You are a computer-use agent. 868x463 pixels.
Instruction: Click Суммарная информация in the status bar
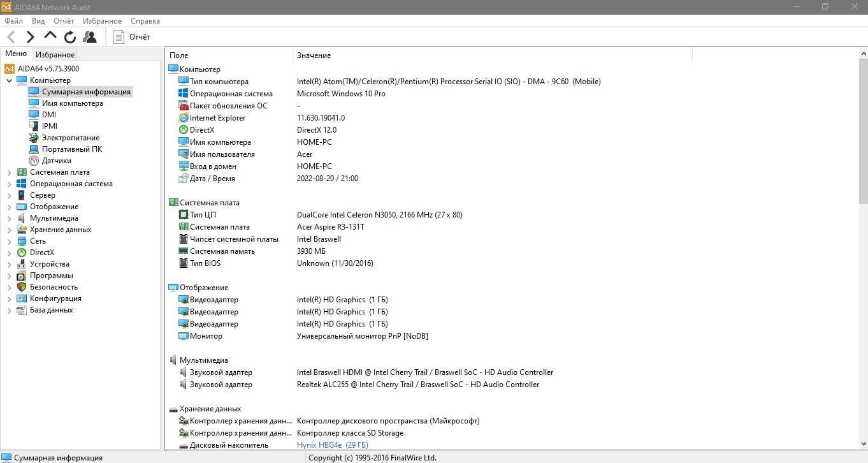pyautogui.click(x=58, y=458)
